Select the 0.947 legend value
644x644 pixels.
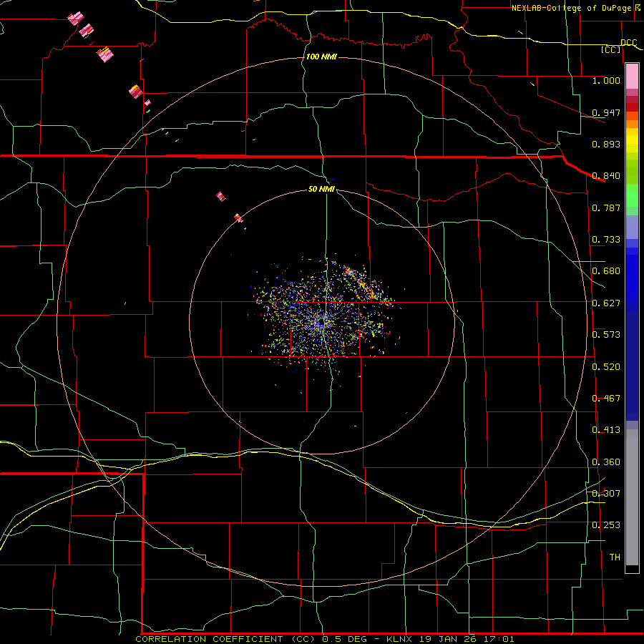coord(606,112)
